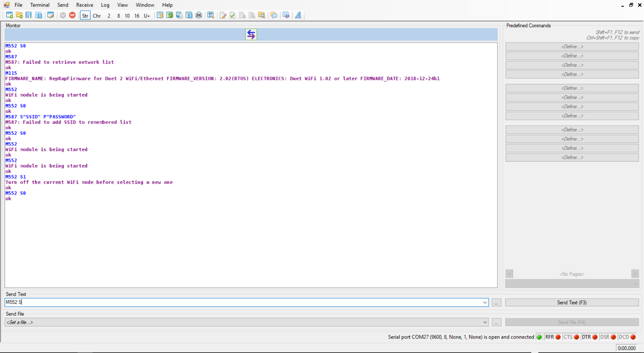This screenshot has height=353, width=644.
Task: Click the CTS signal indicator
Action: 571,337
